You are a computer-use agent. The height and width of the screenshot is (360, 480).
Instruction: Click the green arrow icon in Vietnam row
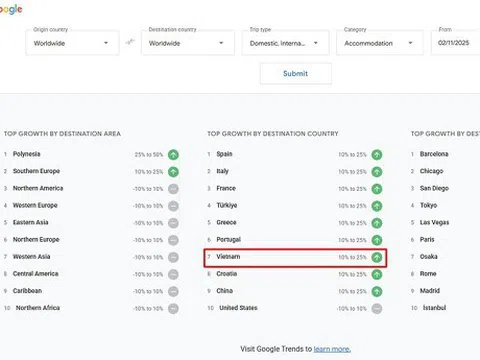[377, 257]
